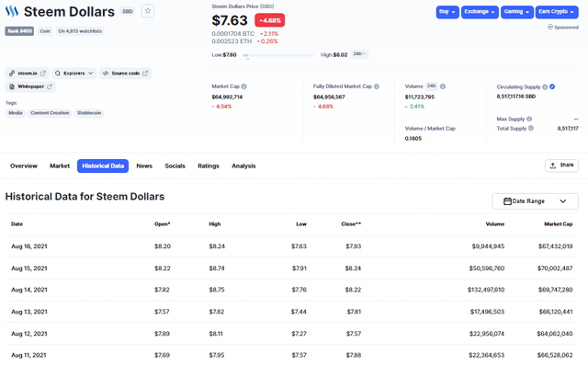Click the Market Cap column header
The height and width of the screenshot is (366, 588).
click(559, 224)
